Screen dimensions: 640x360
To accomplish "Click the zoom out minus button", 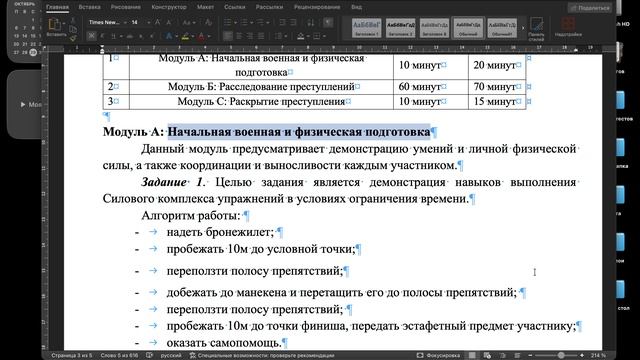I will point(530,356).
